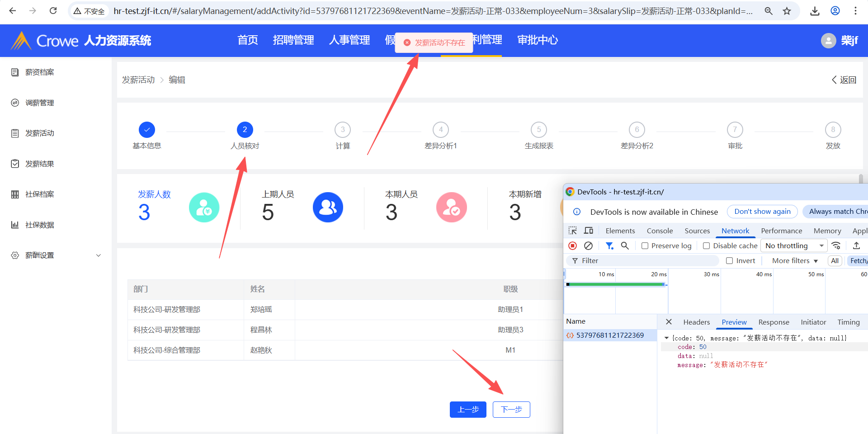Switch to the Console tab in DevTools
This screenshot has width=868, height=434.
click(660, 231)
